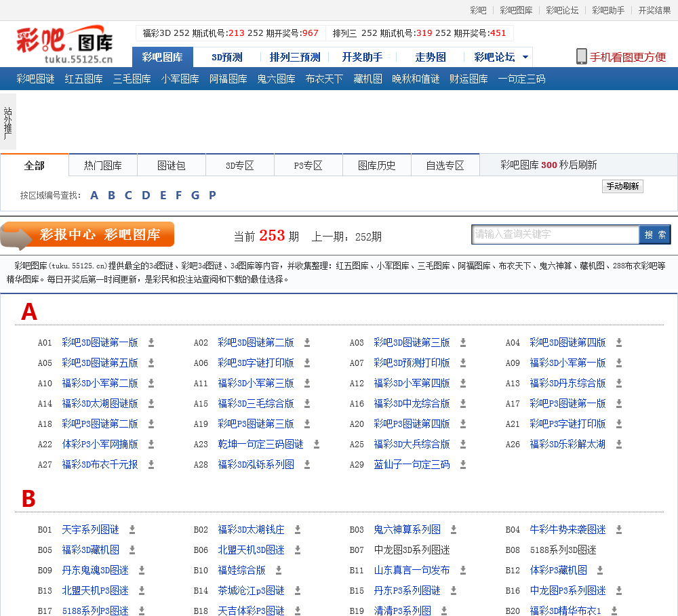Click the 手机看图更方便 link
Screen dimensions: 678x616
tap(628, 57)
